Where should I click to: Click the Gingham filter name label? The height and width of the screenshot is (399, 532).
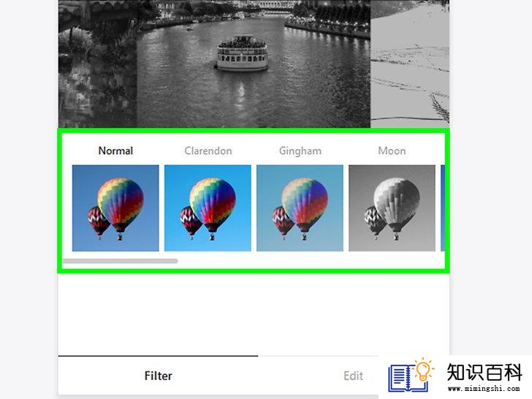(x=300, y=151)
